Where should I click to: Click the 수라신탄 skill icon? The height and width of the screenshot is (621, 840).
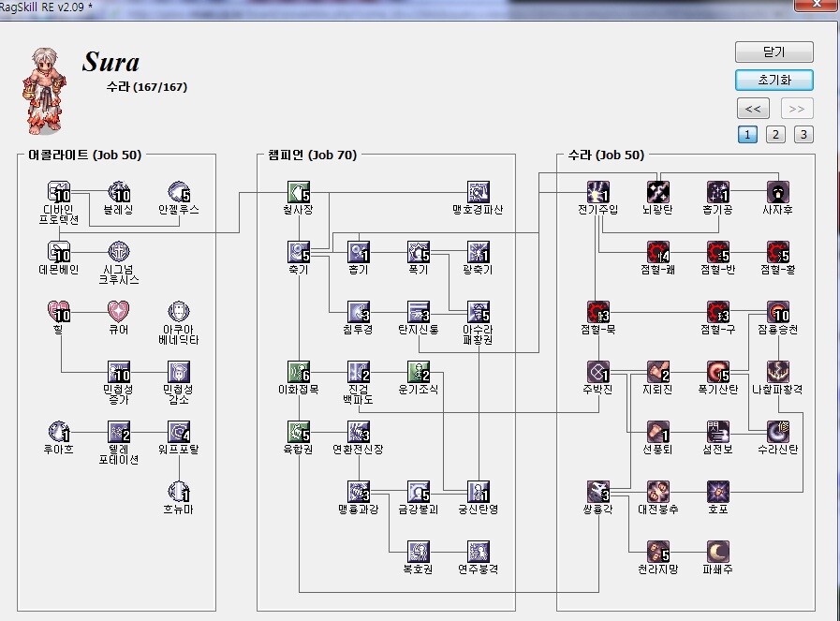click(778, 431)
